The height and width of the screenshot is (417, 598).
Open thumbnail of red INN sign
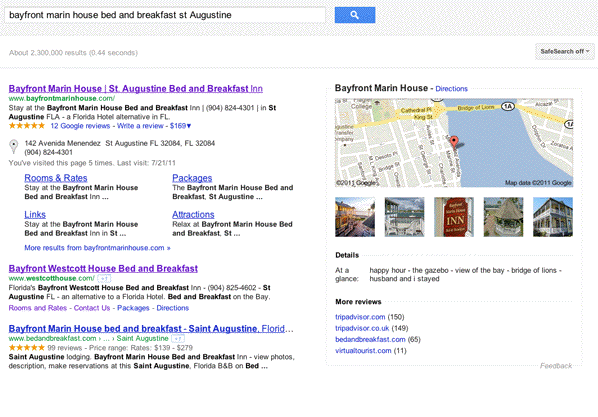tap(454, 217)
